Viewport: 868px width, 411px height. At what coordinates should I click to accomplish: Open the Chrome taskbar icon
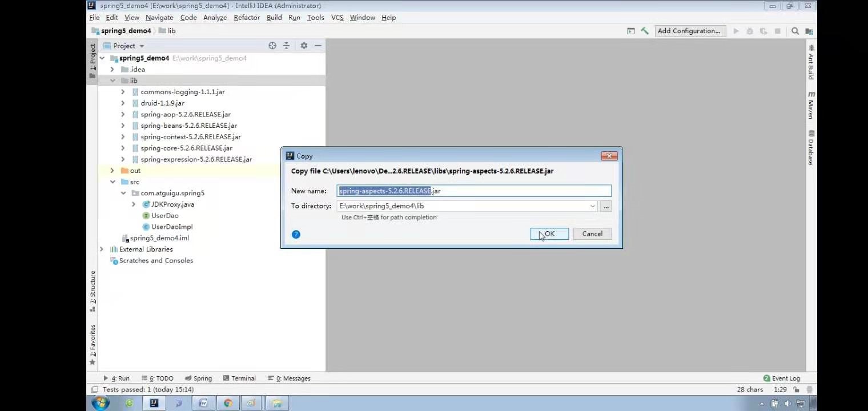[x=228, y=403]
